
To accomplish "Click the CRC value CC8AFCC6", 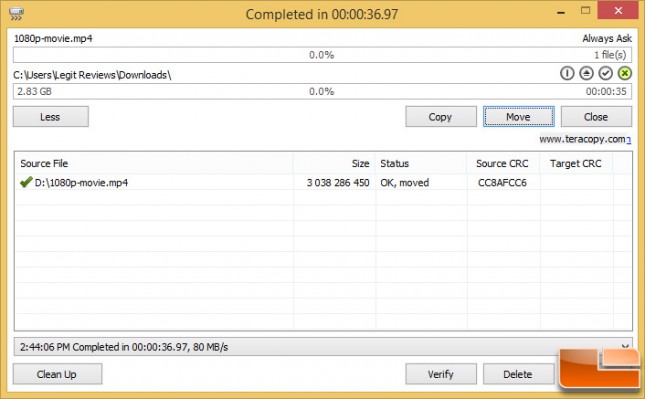I will coord(502,183).
